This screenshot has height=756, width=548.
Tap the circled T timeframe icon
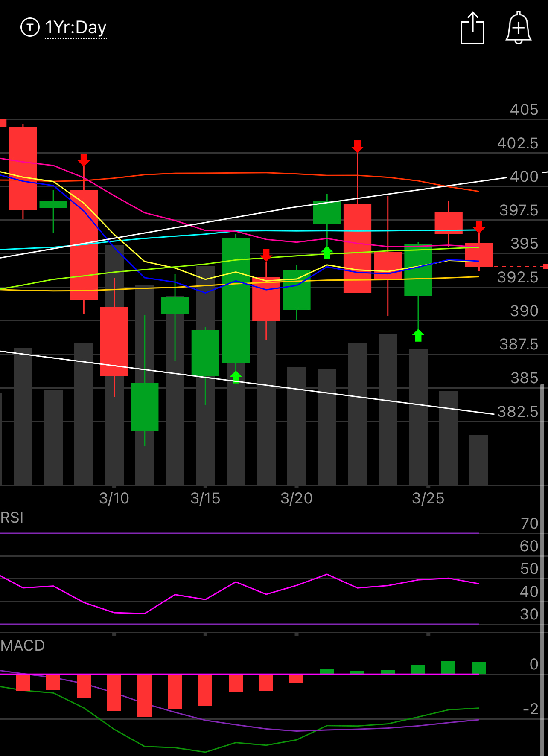pos(30,27)
